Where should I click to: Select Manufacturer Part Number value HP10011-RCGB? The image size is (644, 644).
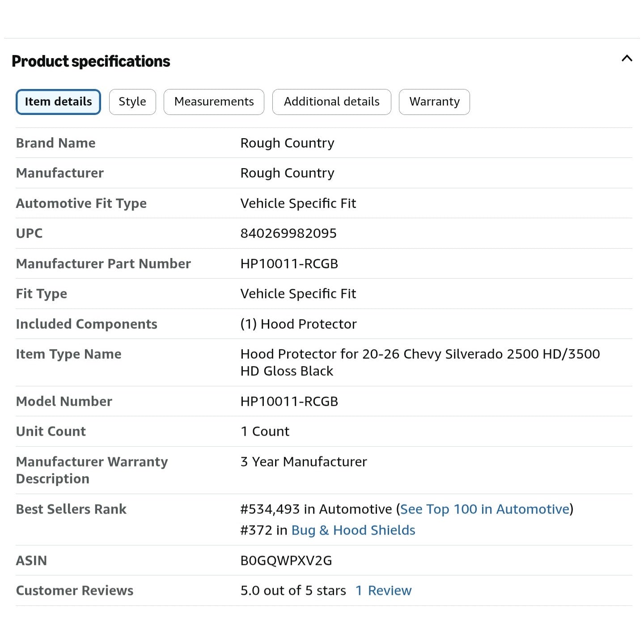(x=289, y=264)
